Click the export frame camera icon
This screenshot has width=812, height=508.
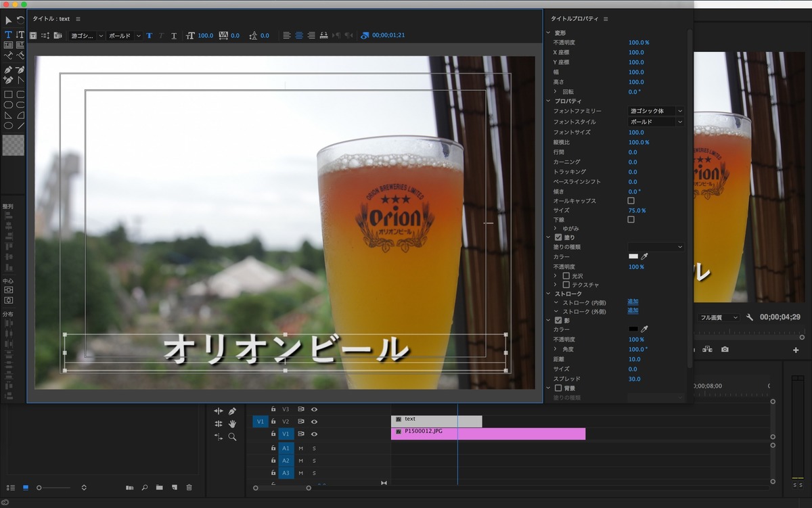point(725,350)
